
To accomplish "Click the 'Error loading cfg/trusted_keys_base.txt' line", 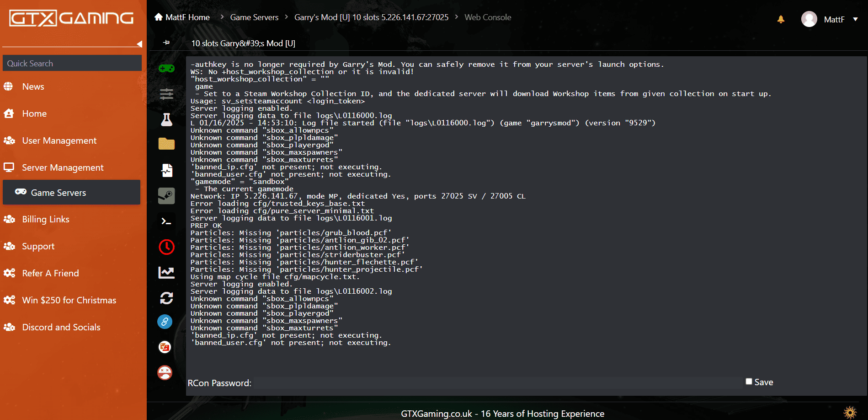I will [x=277, y=204].
